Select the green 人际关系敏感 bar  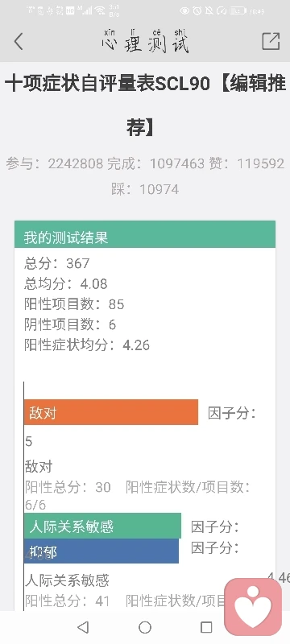pos(102,526)
